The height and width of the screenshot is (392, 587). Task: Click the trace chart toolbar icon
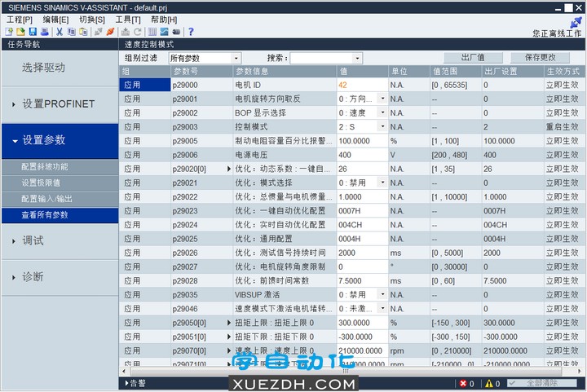(164, 32)
